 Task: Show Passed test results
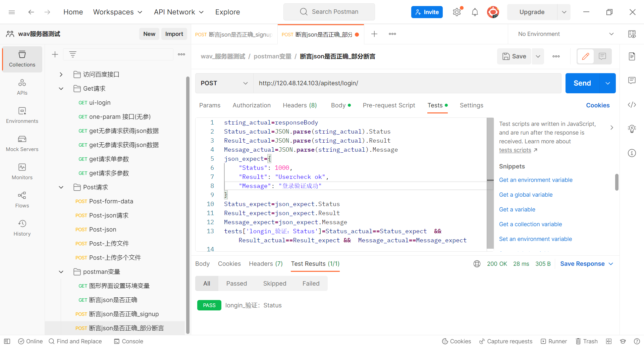point(236,284)
